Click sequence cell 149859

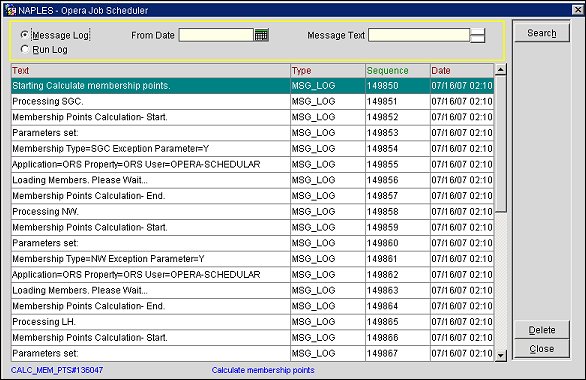point(398,228)
